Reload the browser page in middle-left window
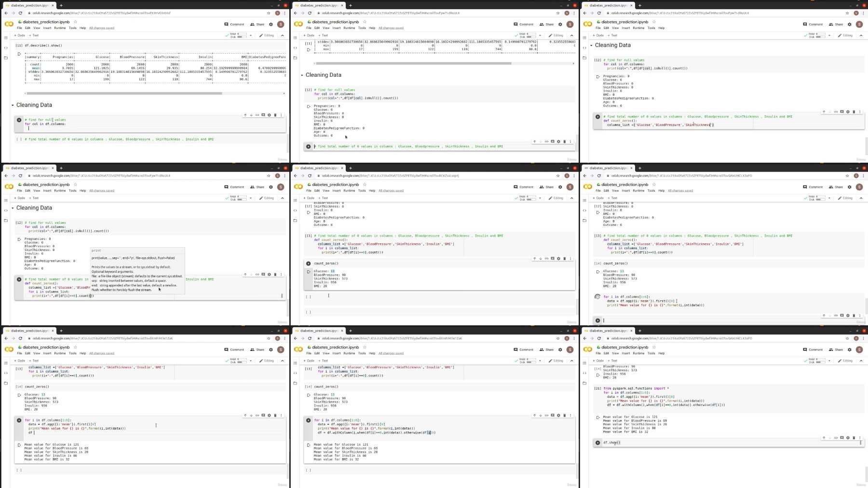Viewport: 868px width, 488px height. 20,176
